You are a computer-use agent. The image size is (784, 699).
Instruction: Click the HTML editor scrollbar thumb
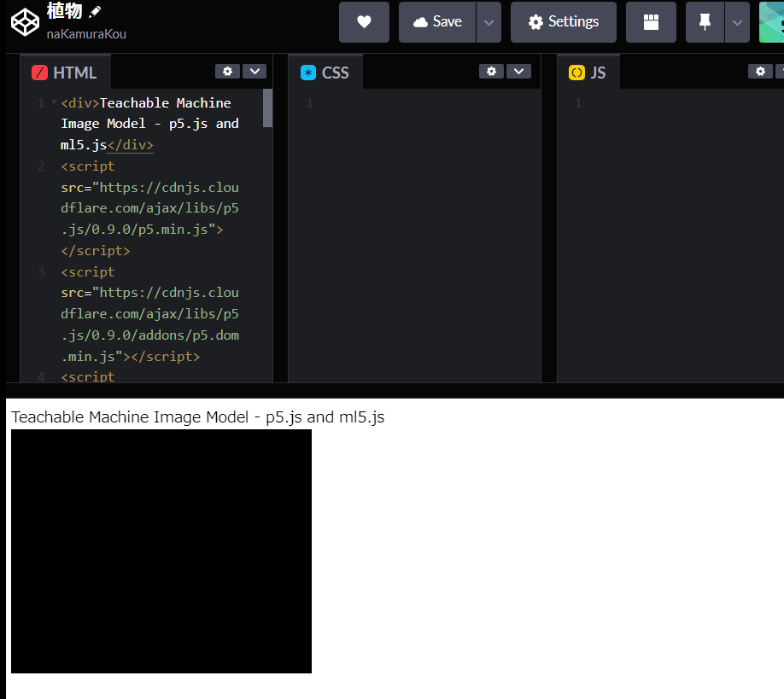click(267, 108)
